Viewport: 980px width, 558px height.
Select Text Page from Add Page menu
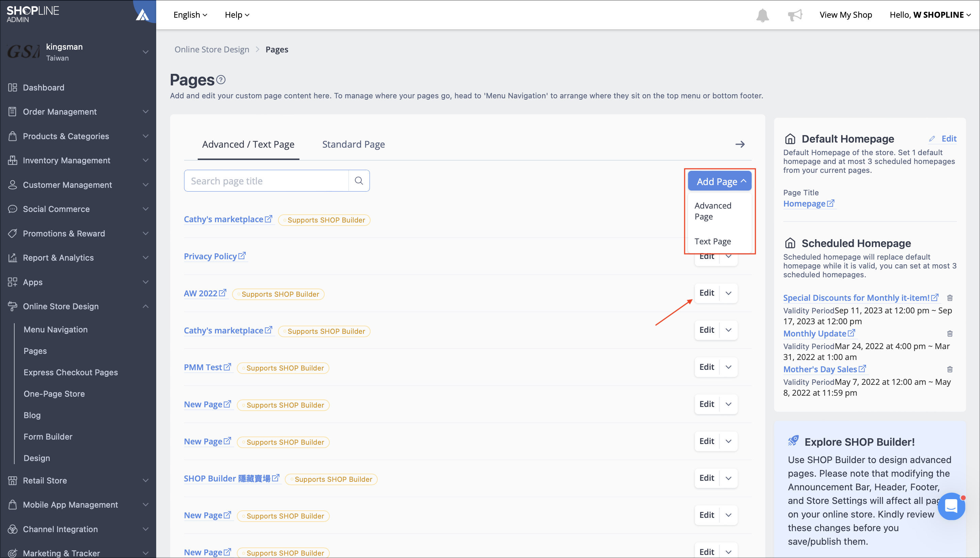(719, 241)
